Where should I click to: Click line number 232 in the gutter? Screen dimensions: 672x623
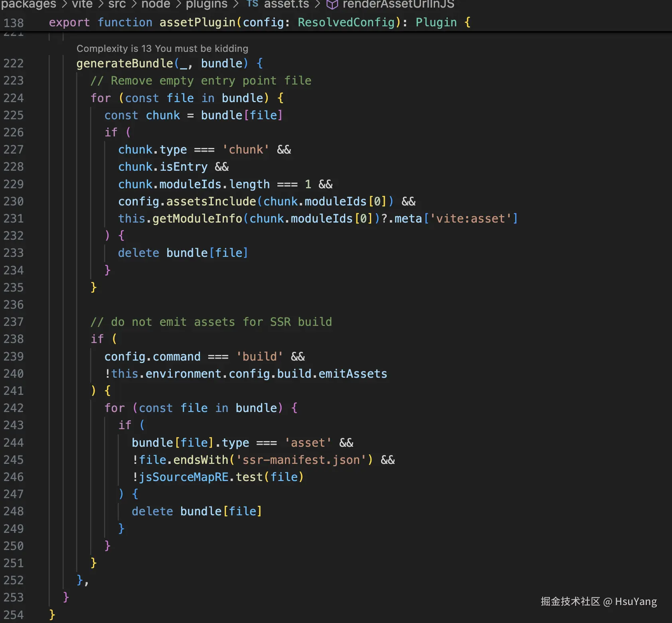click(14, 236)
